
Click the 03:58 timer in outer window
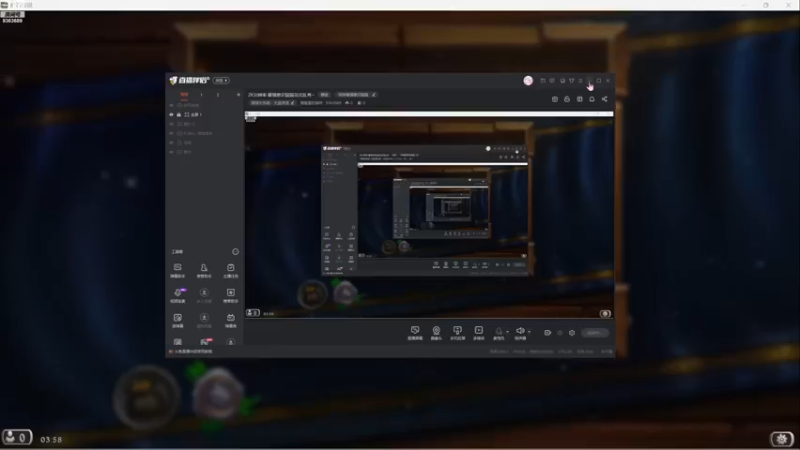point(51,439)
